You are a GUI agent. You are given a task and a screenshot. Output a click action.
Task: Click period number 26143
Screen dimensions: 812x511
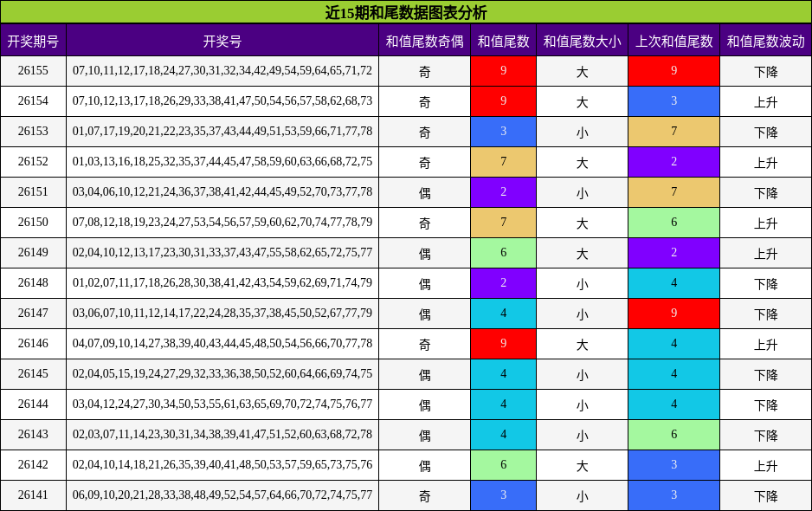33,434
